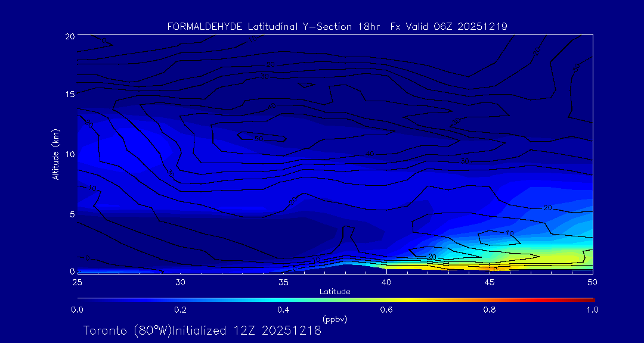The image size is (644, 343).
Task: Click the 0.6 value on the colorbar scale
Action: [386, 310]
